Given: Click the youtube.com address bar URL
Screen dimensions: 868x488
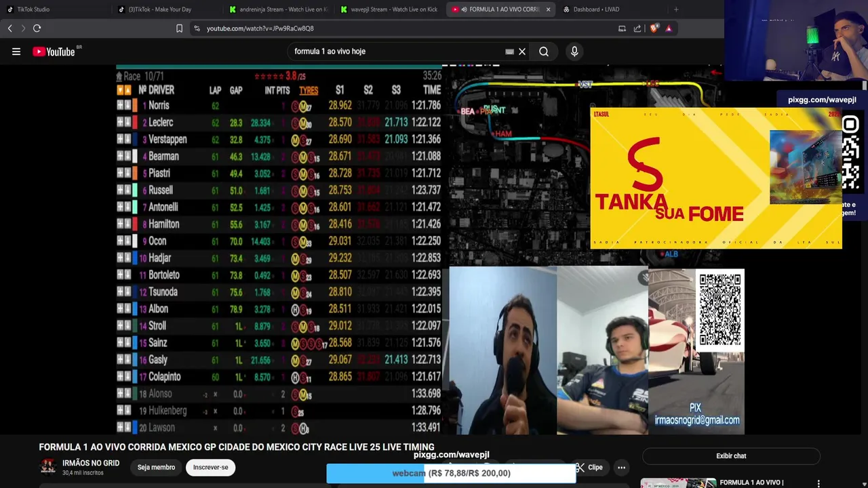Looking at the screenshot, I should (260, 28).
